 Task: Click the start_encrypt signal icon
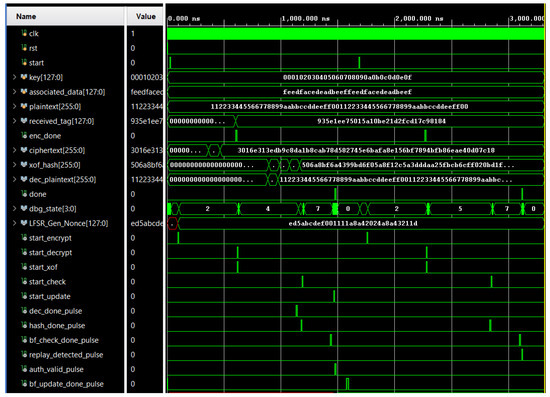pos(24,237)
